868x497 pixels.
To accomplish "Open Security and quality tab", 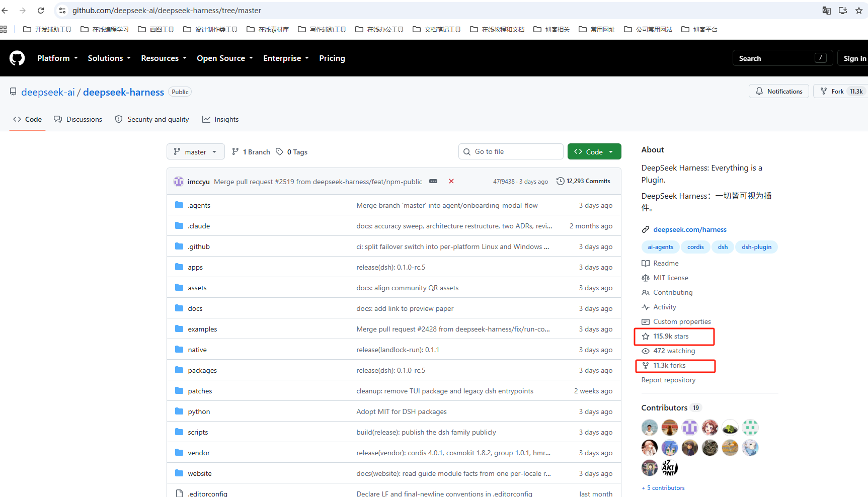I will pyautogui.click(x=152, y=119).
